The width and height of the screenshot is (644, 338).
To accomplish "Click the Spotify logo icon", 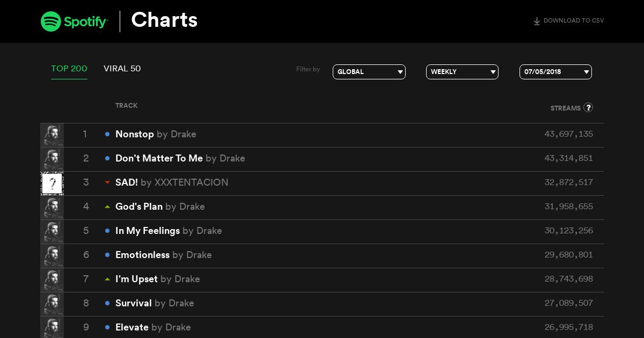I will coord(50,21).
